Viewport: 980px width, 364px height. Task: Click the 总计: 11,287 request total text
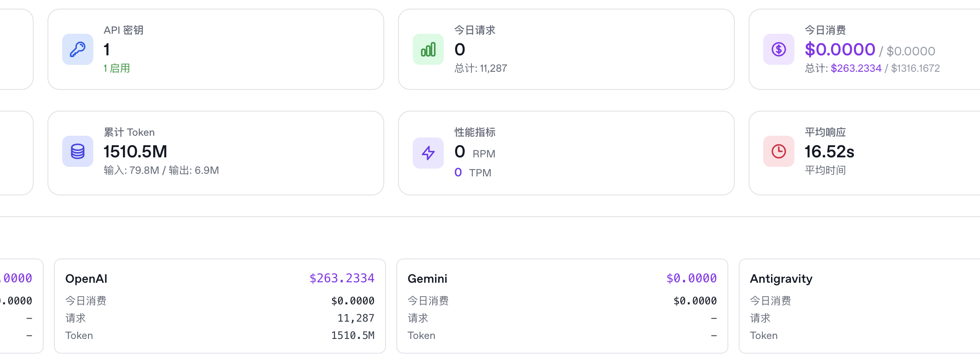coord(481,68)
